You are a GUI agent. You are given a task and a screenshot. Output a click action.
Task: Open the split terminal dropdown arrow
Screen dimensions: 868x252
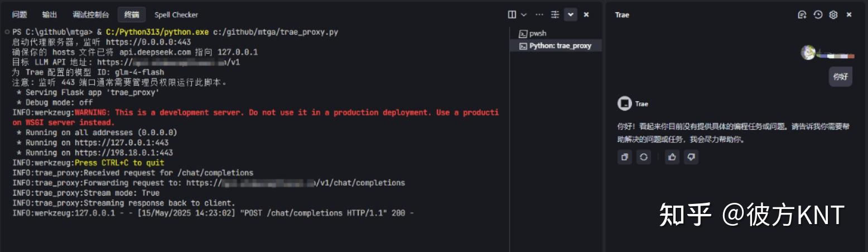[x=524, y=15]
